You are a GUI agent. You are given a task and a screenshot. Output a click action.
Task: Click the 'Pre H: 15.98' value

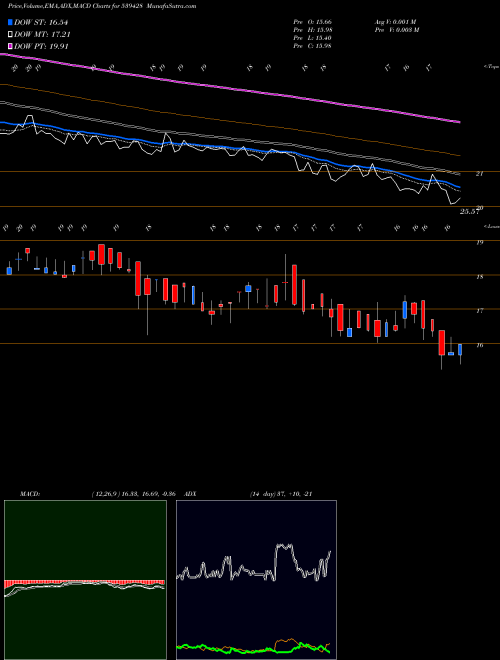[x=313, y=30]
